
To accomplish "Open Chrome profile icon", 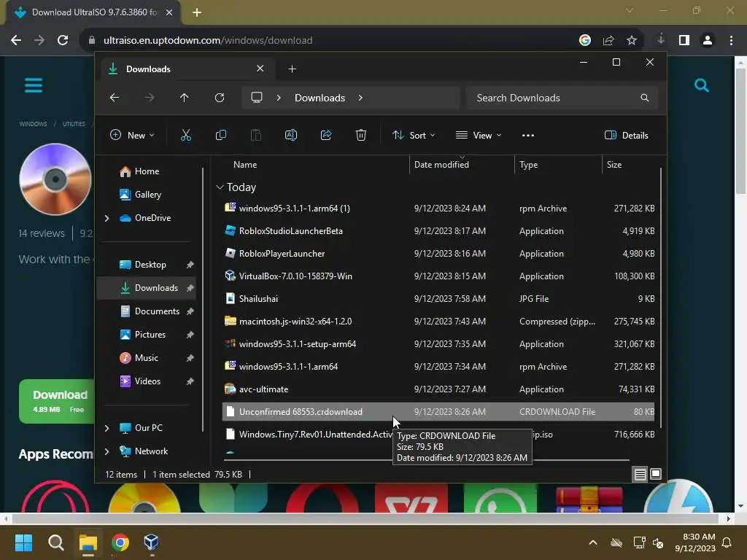I will click(x=708, y=40).
